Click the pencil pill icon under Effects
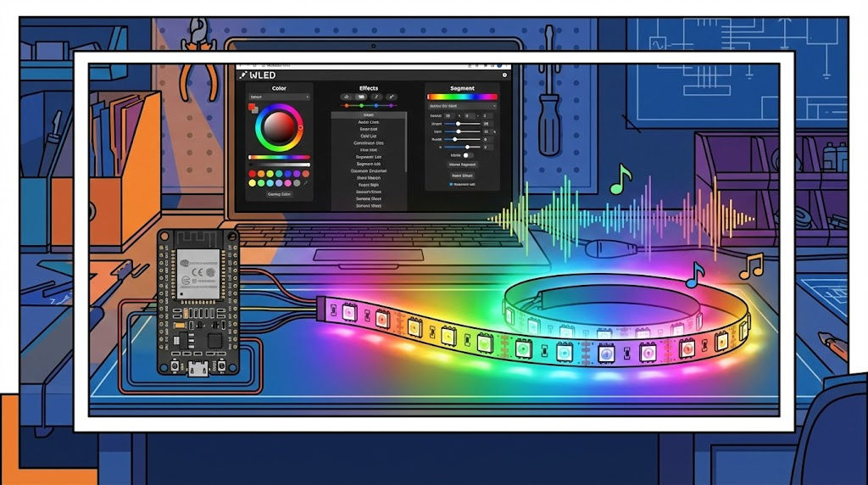The image size is (868, 485). click(376, 98)
